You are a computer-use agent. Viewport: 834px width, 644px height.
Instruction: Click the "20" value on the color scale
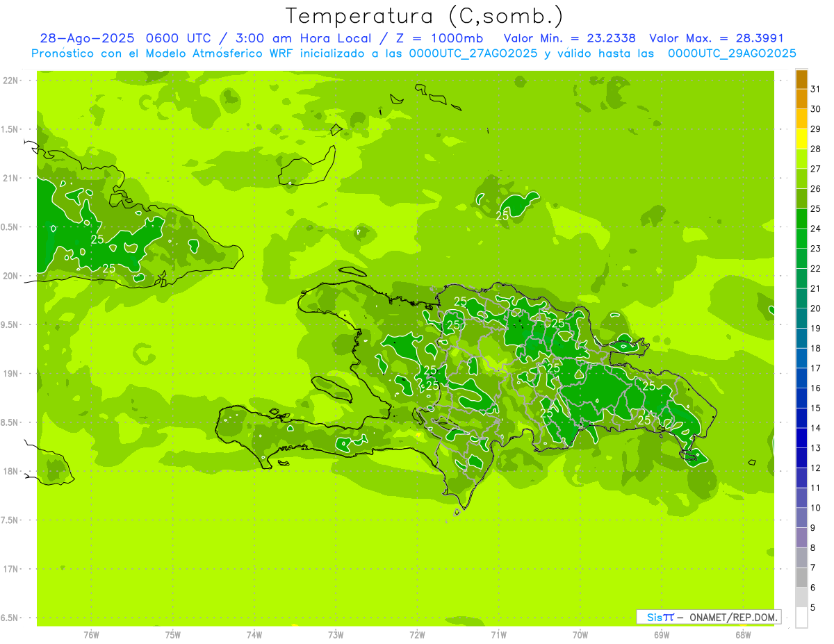pyautogui.click(x=816, y=308)
